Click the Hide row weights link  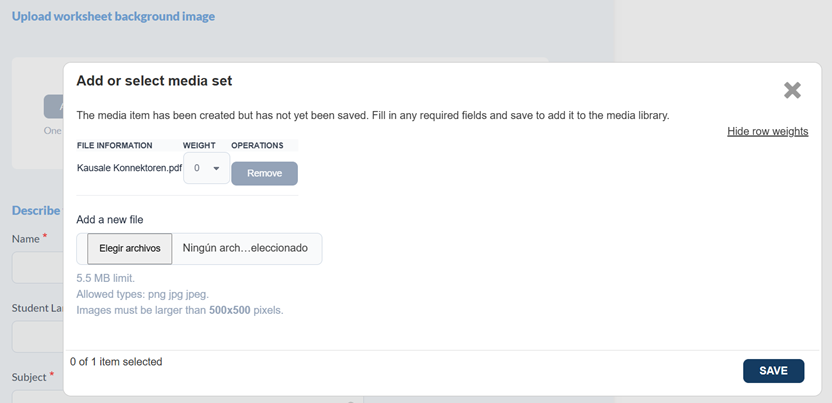coord(767,131)
